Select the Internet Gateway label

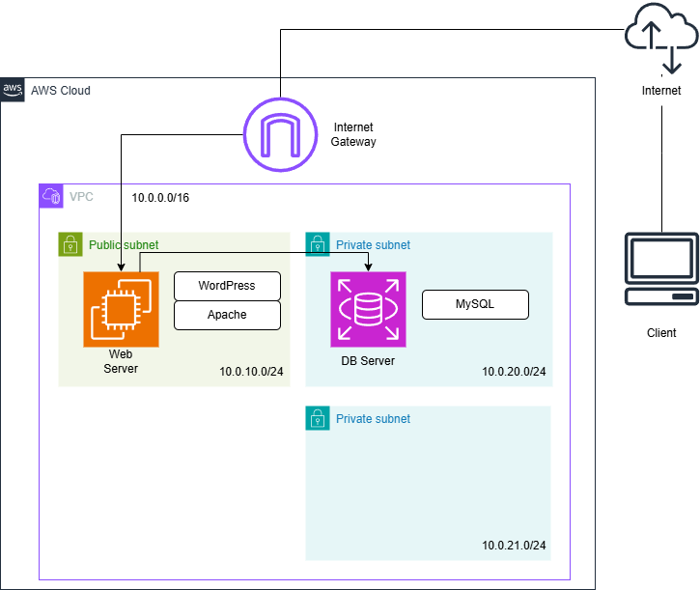[x=353, y=134]
